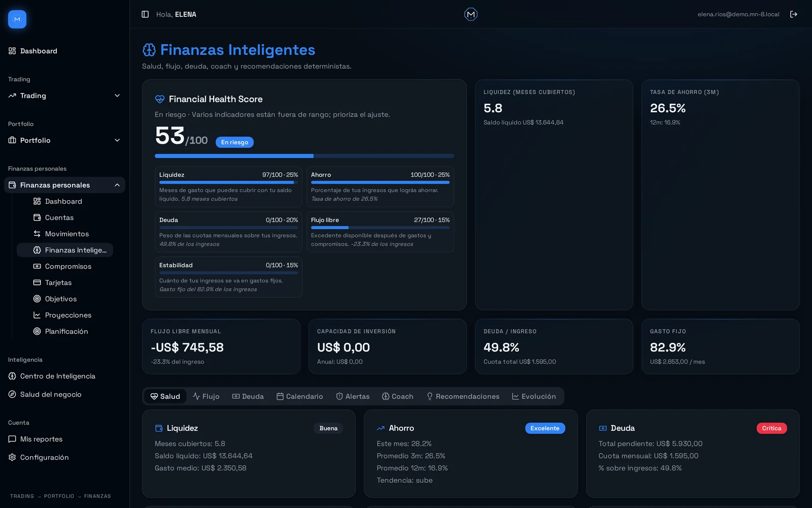This screenshot has height=508, width=812.
Task: Click the Centro de Inteligencia brain icon
Action: (12, 376)
